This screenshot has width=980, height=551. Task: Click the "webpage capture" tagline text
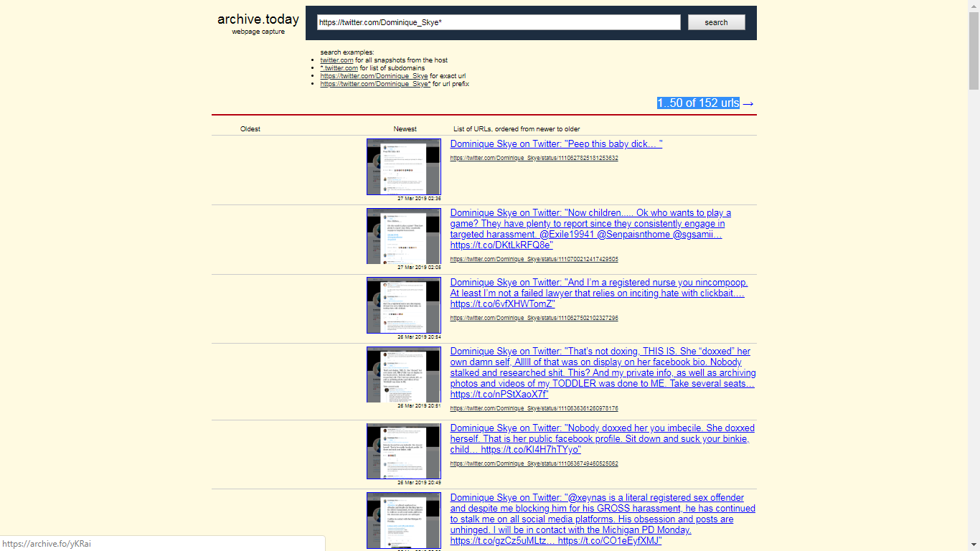coord(258,32)
